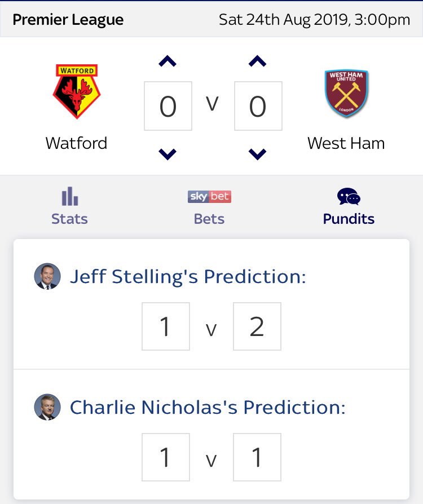Click the Watford club crest
423x504 pixels.
(x=77, y=91)
